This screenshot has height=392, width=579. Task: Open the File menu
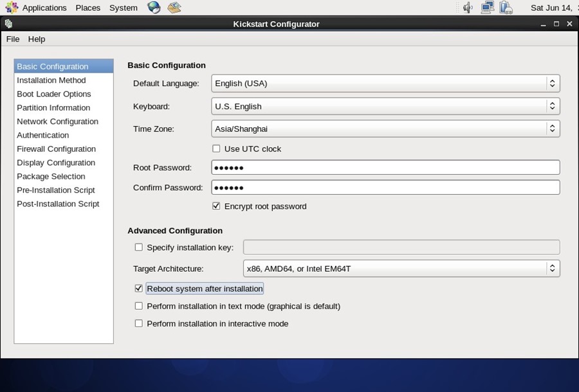point(12,39)
